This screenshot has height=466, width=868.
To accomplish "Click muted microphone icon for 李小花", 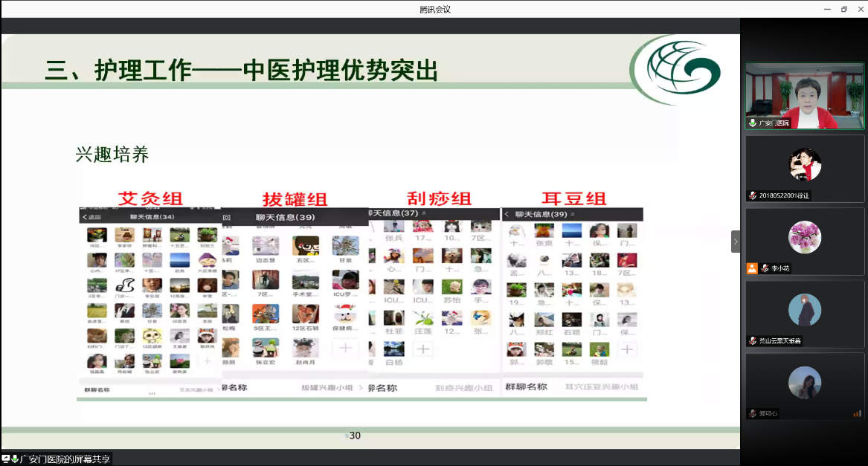I will click(x=764, y=268).
